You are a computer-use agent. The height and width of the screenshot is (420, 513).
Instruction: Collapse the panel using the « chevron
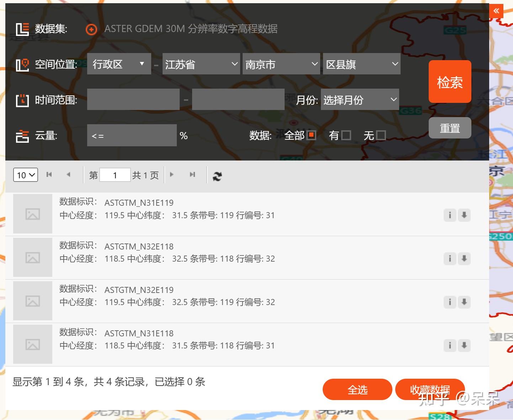496,11
